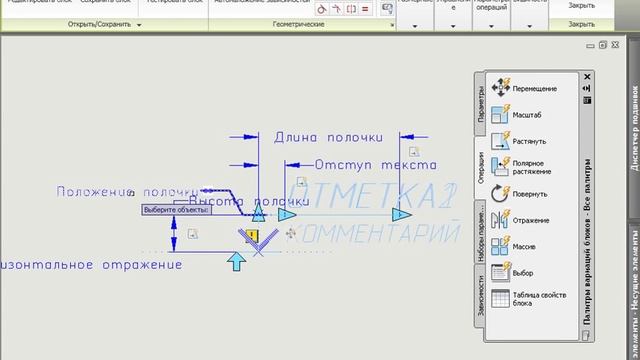Switch to the Параметры palette tab
The width and height of the screenshot is (640, 360).
(480, 104)
